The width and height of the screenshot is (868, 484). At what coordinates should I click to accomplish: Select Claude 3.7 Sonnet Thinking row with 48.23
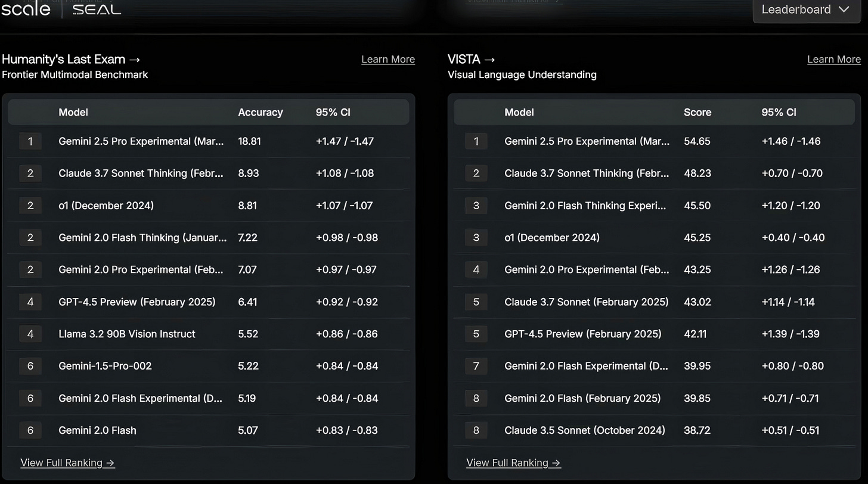coord(655,173)
